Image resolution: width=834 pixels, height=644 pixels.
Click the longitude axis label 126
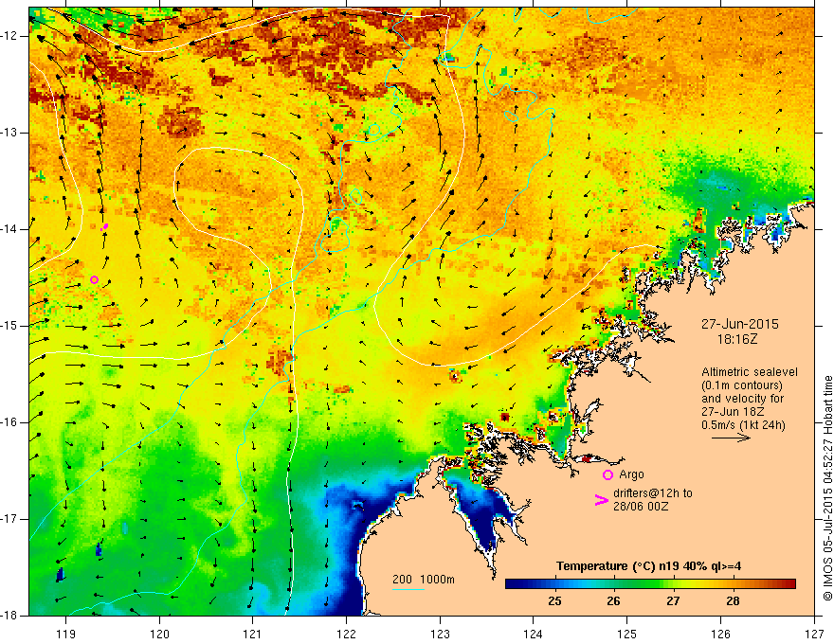point(720,634)
